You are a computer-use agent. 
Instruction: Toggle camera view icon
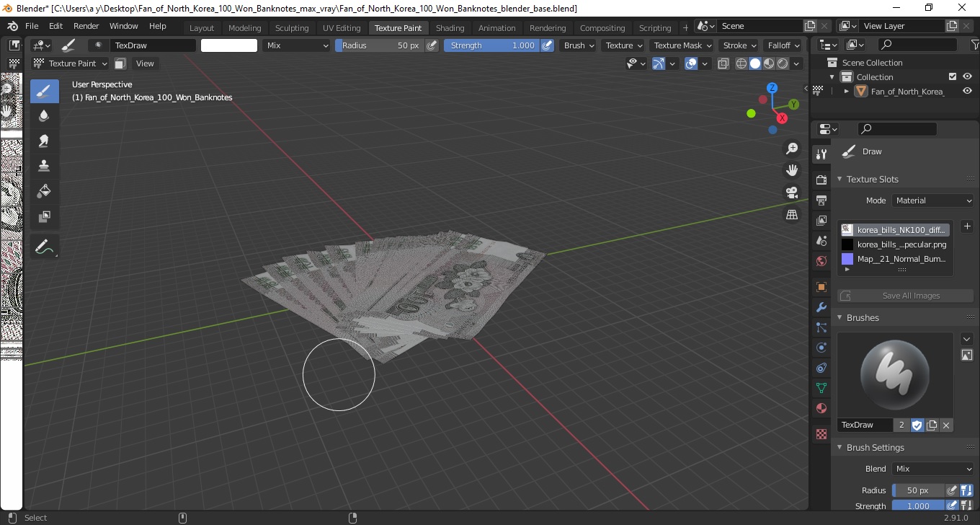[792, 193]
